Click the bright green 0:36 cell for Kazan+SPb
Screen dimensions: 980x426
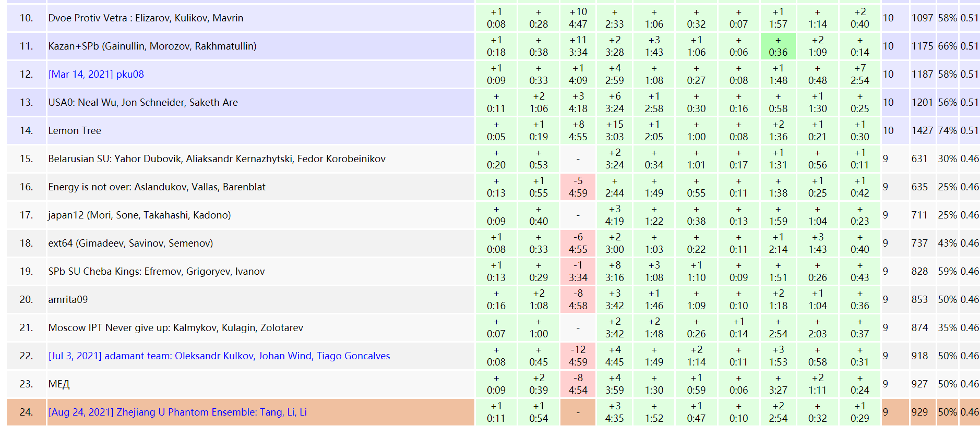[x=778, y=46]
